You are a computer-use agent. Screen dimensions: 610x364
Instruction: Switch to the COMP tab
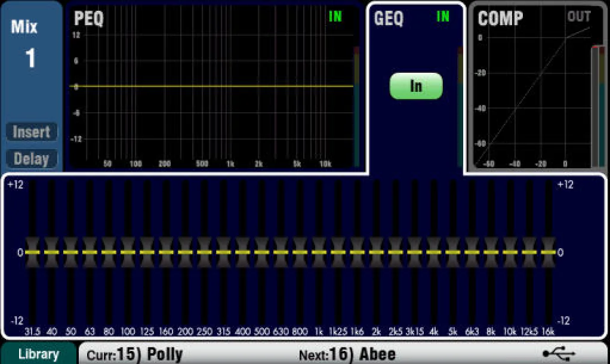click(x=500, y=18)
